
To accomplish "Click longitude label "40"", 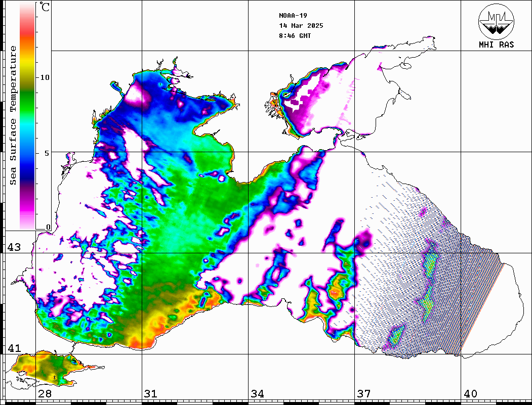I will point(470,394).
